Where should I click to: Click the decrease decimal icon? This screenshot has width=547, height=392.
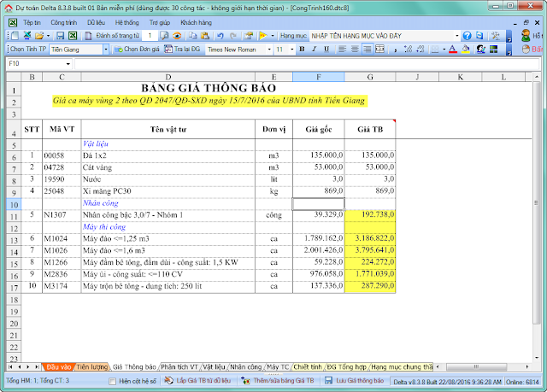coord(421,50)
